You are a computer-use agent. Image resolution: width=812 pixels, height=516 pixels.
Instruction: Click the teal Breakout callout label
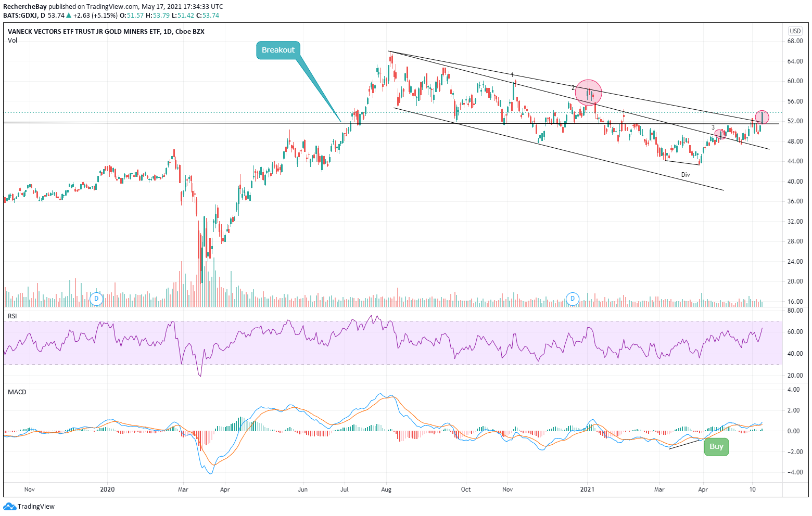pos(278,50)
